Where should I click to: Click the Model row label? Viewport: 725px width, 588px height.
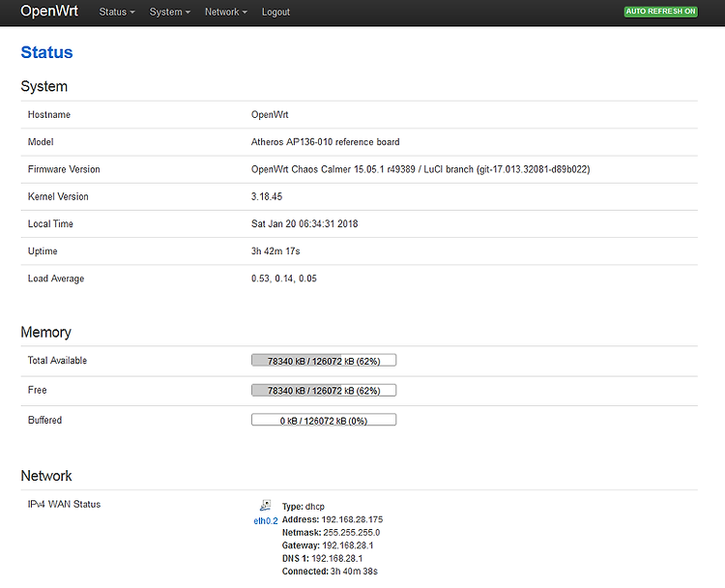pos(41,142)
